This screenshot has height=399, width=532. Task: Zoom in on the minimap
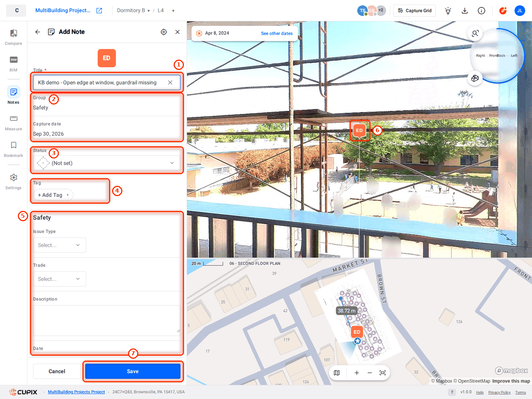point(357,373)
